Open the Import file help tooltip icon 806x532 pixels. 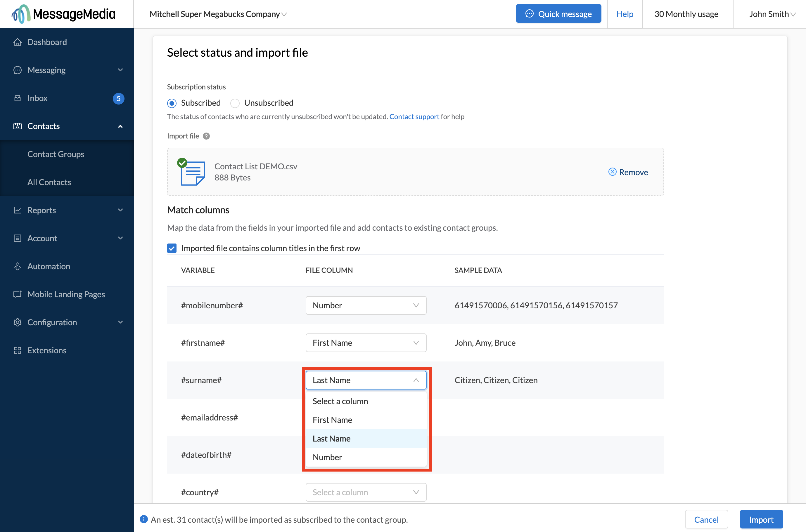point(206,136)
